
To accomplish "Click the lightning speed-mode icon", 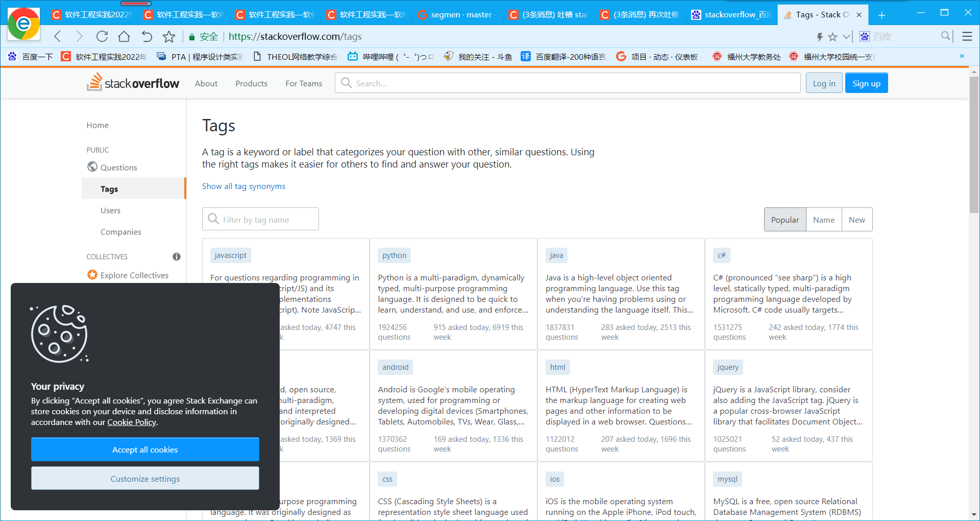I will coord(820,37).
